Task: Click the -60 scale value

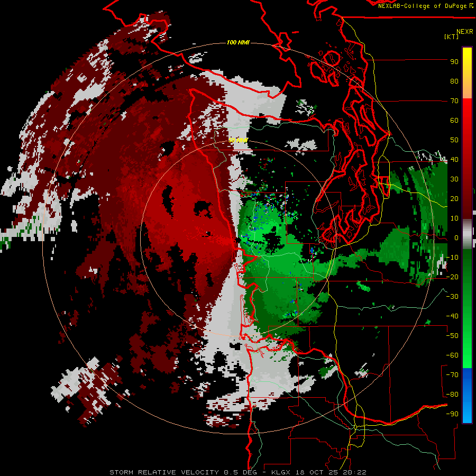Action: (x=452, y=355)
